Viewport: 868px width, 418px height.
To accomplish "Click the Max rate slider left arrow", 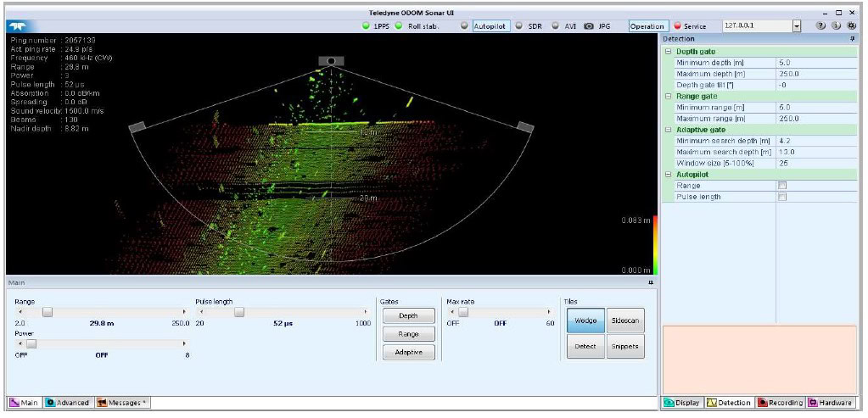I will (x=451, y=312).
